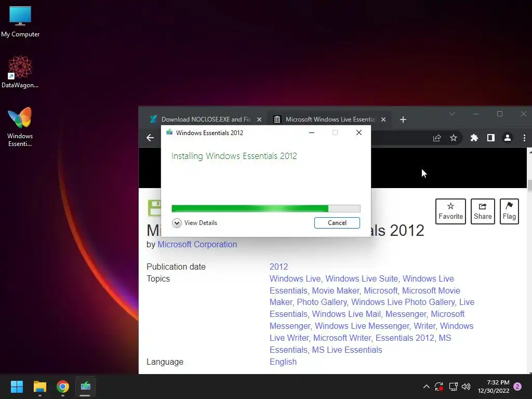
Task: Open the Windows Live Suite topic link
Action: click(x=362, y=278)
